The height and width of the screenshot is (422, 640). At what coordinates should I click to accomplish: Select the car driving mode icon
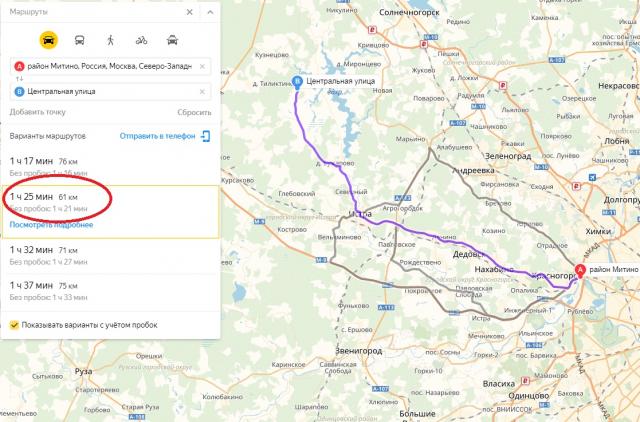49,40
